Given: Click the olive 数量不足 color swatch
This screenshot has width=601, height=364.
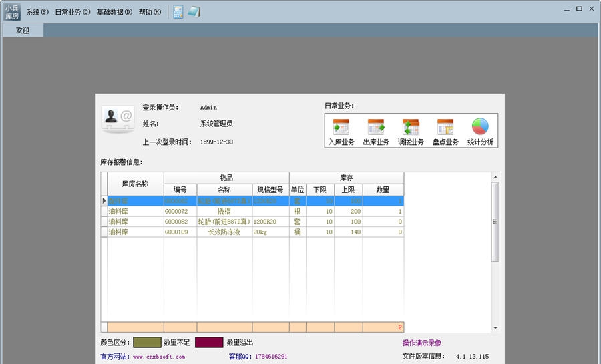Looking at the screenshot, I should pos(147,342).
